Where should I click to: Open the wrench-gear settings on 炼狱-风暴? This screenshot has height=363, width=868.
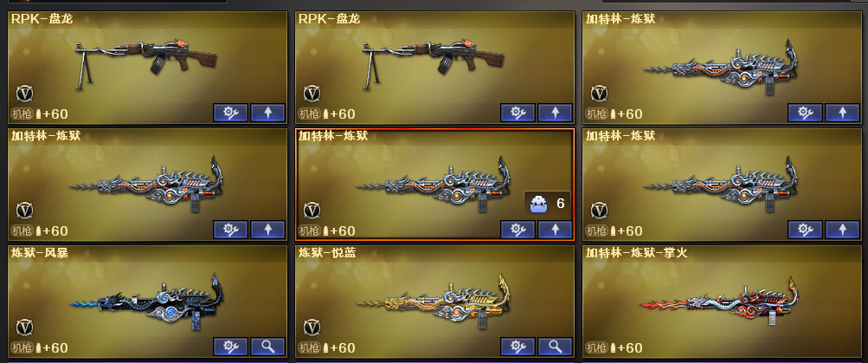tap(230, 347)
